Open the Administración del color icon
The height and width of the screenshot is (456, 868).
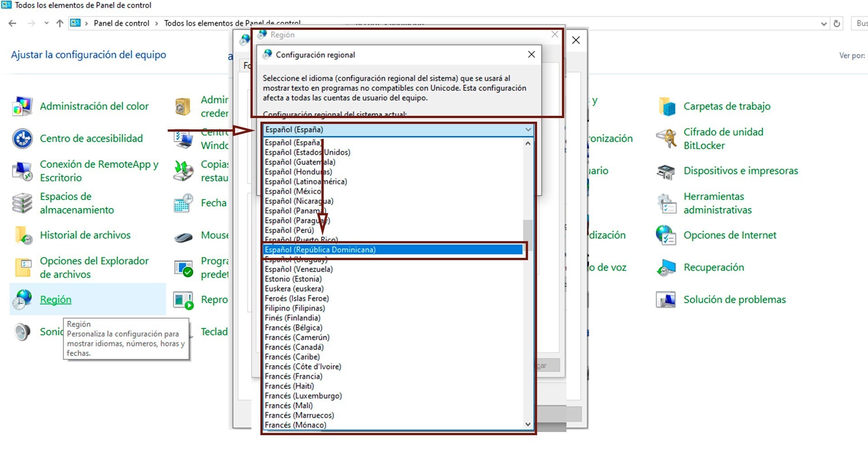pyautogui.click(x=22, y=106)
